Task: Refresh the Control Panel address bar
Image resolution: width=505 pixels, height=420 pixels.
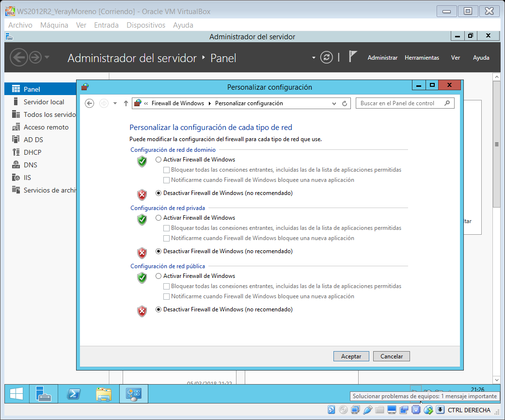Action: [345, 103]
